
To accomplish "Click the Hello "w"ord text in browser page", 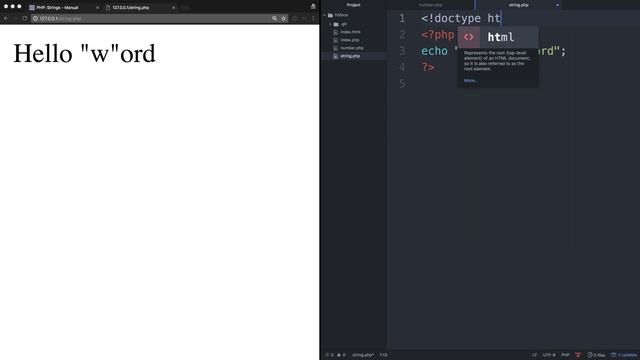I will (x=84, y=53).
